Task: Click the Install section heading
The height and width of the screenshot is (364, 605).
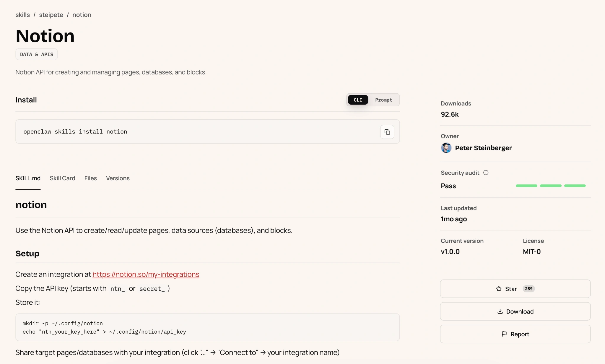Action: point(26,100)
